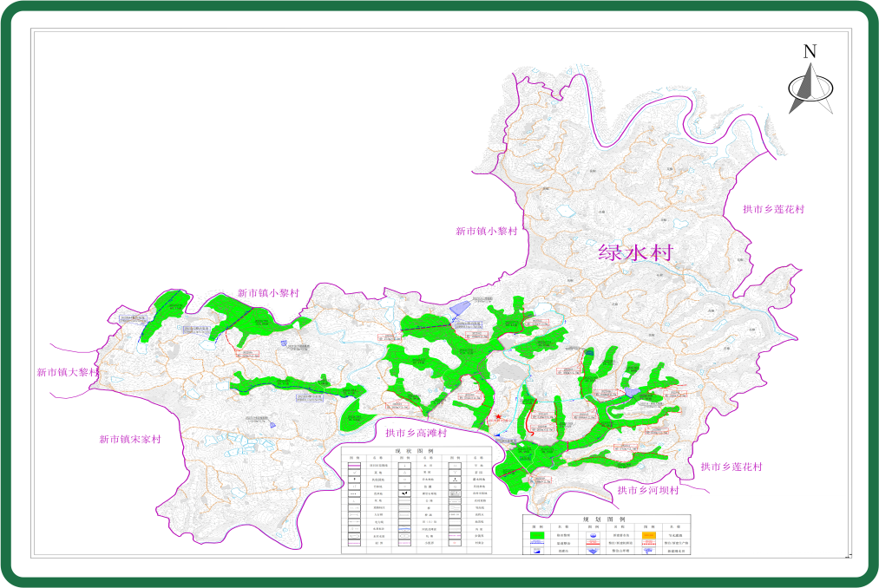Click the blue-purple polygon north of green area
This screenshot has height=588, width=879.
[460, 306]
